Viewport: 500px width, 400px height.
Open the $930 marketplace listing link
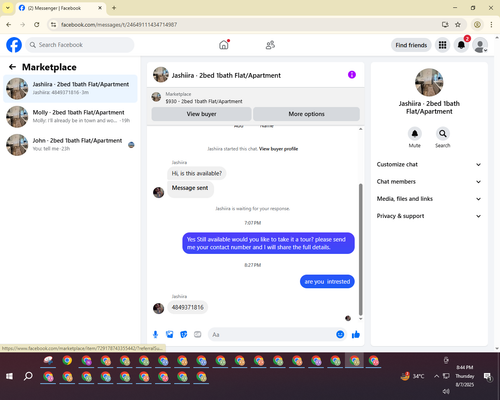pyautogui.click(x=204, y=101)
